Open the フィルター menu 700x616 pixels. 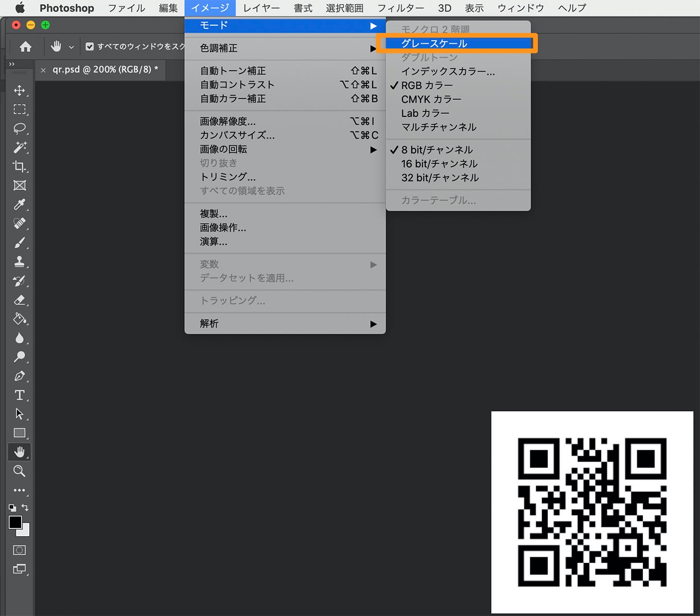400,8
